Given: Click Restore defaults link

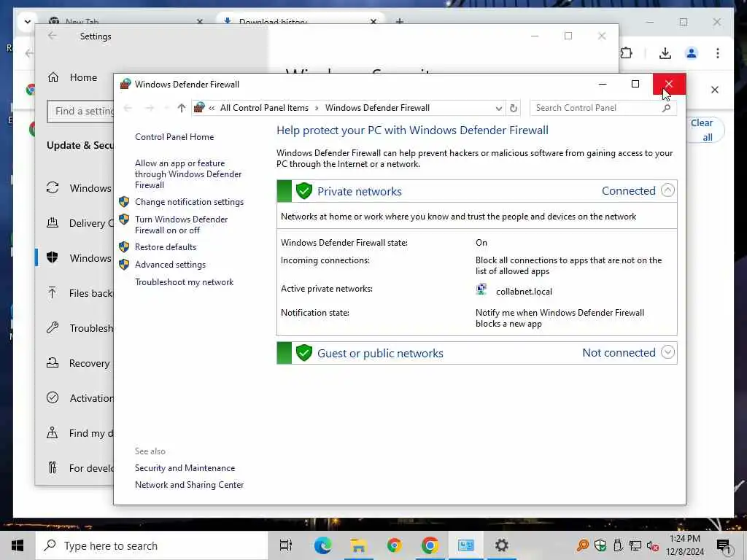Looking at the screenshot, I should [x=166, y=247].
